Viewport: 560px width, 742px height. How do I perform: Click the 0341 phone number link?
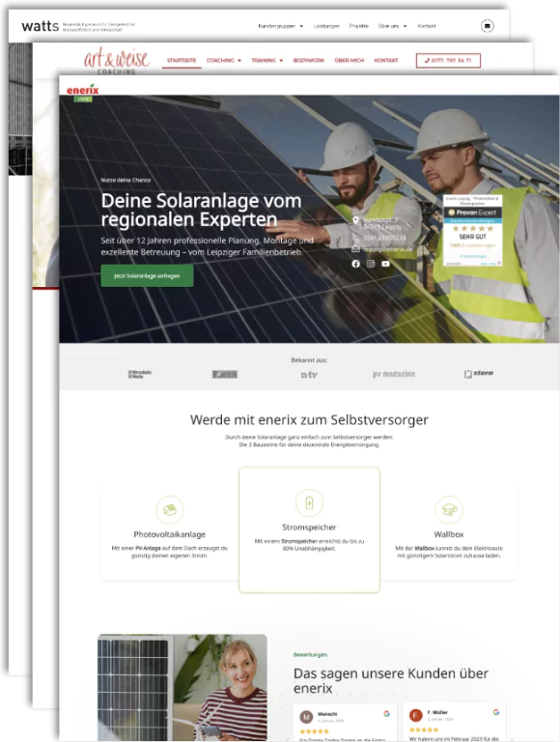[384, 238]
